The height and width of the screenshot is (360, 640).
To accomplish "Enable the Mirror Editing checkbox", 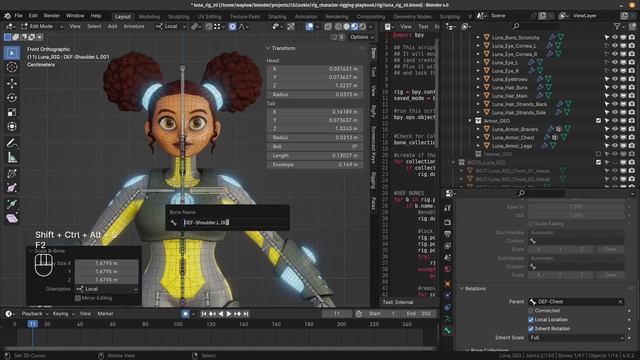I will [78, 298].
